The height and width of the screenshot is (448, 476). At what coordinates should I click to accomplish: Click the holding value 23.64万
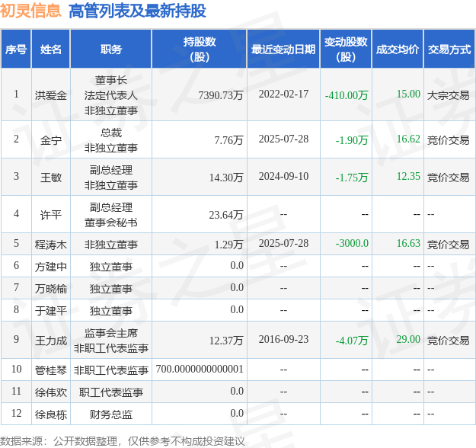(226, 215)
